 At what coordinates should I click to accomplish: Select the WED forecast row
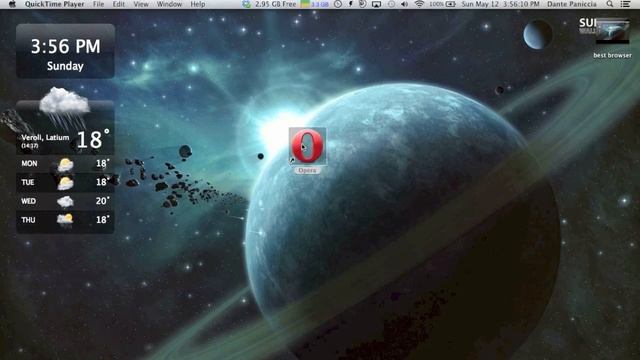coord(65,201)
